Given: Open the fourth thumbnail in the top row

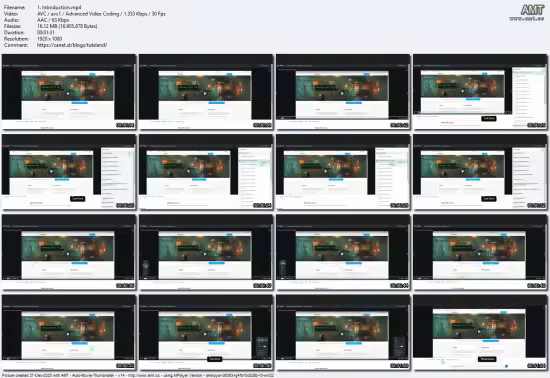Looking at the screenshot, I should (480, 92).
